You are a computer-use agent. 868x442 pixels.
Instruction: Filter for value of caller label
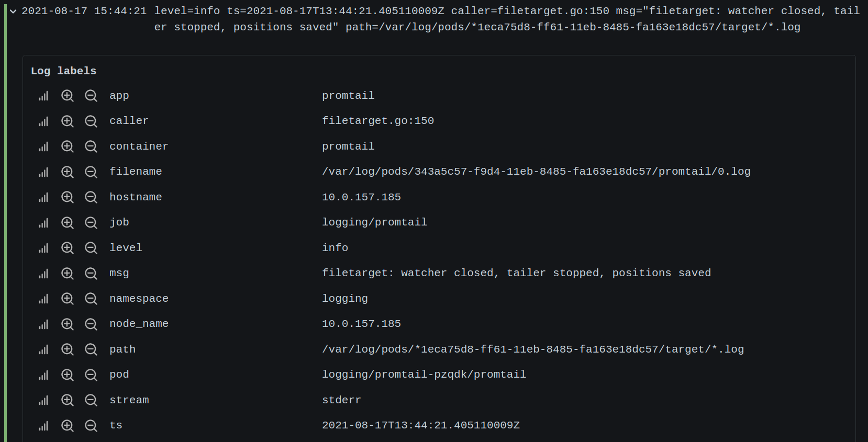point(68,121)
